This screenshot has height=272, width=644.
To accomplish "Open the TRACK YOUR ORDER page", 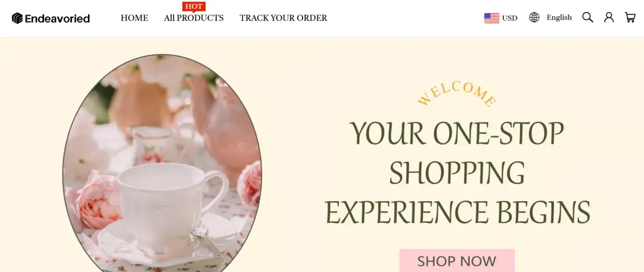I will coord(284,18).
